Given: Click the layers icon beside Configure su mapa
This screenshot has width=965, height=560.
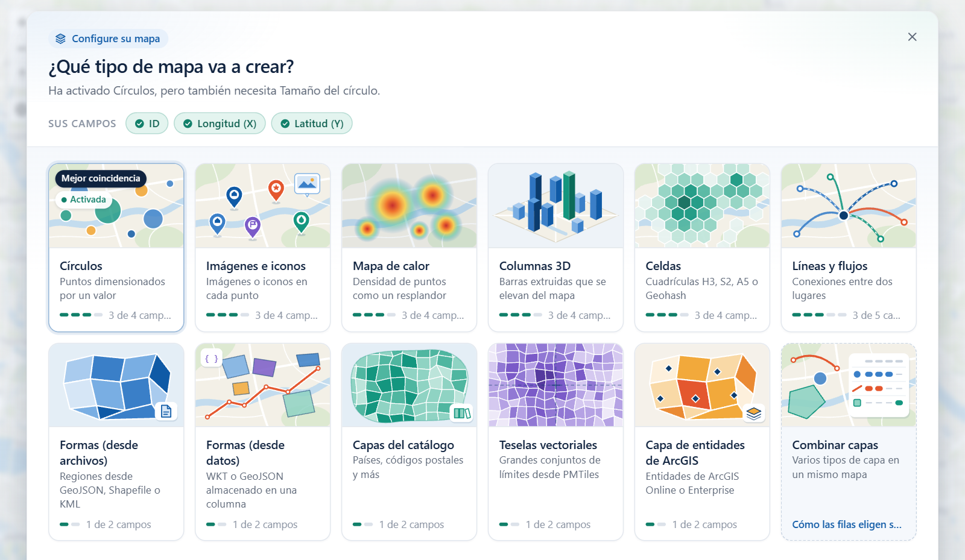Looking at the screenshot, I should [60, 39].
